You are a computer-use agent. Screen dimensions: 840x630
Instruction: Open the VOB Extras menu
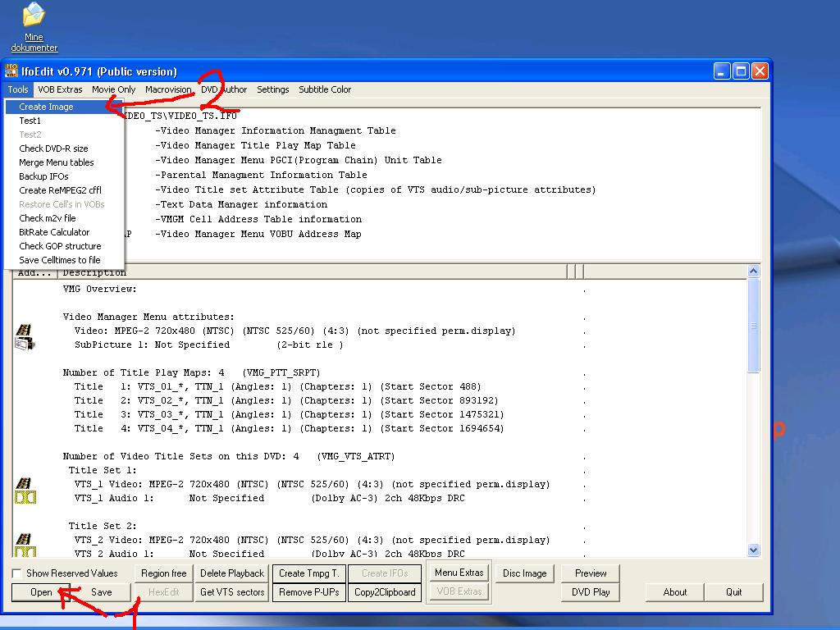click(60, 89)
